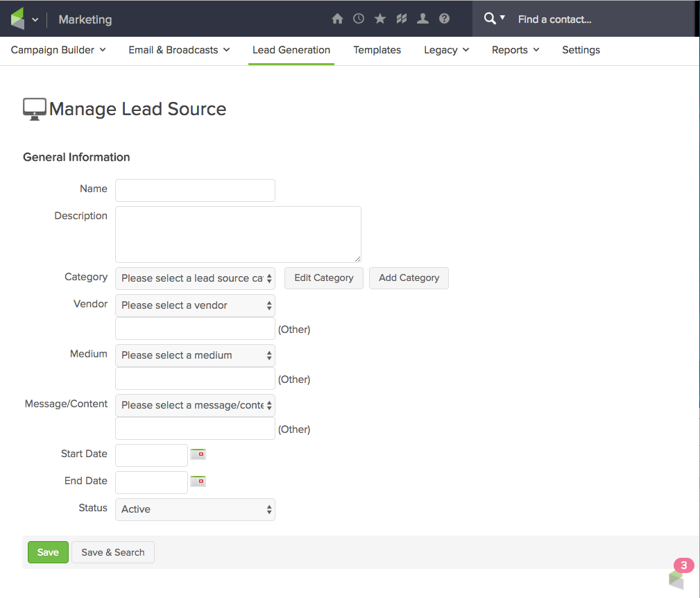This screenshot has width=700, height=598.
Task: Open the Start Date calendar picker
Action: pyautogui.click(x=198, y=454)
